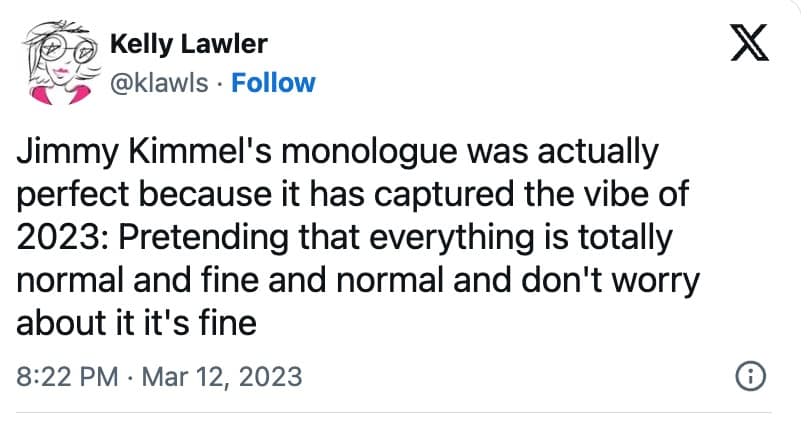Open the Kelly Lawler display name
The width and height of the screenshot is (812, 426).
coord(187,46)
